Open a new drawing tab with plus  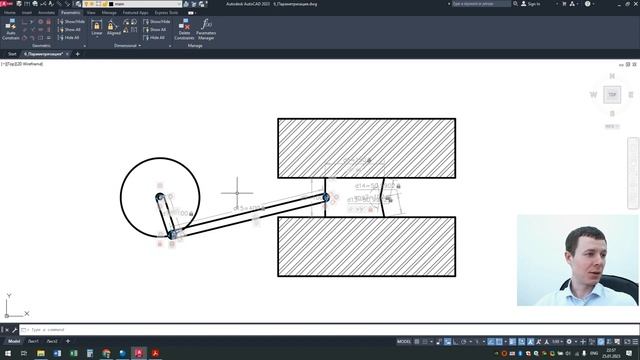(78, 54)
